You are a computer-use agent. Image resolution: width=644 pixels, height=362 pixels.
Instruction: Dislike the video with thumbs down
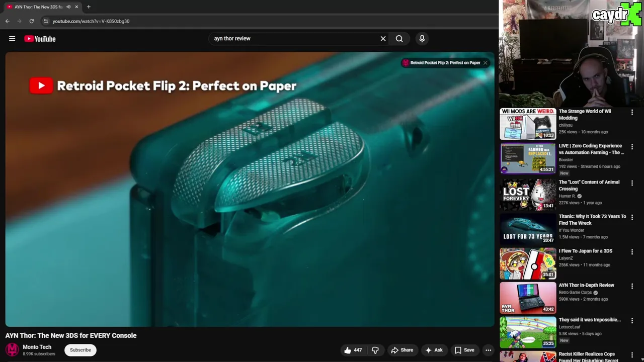tap(375, 350)
